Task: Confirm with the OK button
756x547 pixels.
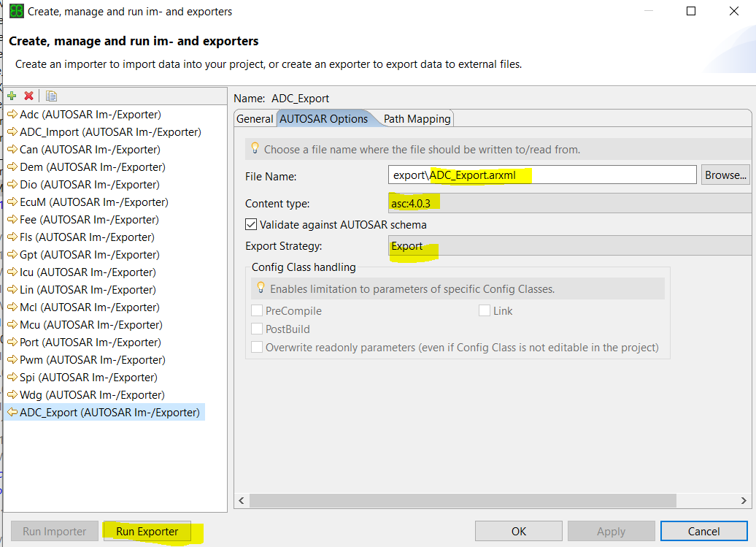Action: point(519,531)
